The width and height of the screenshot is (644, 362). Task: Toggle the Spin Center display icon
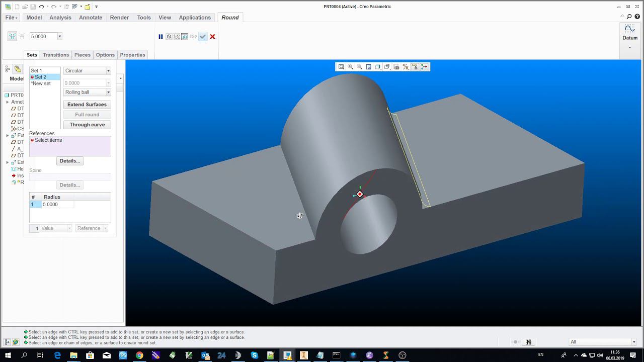424,67
